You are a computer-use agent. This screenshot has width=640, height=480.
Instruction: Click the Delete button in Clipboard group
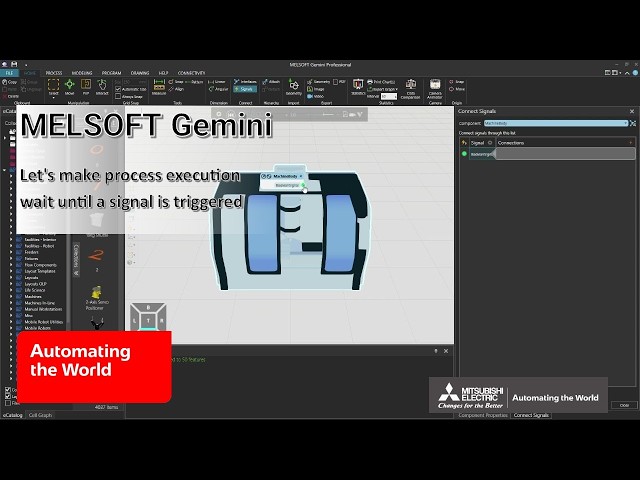coord(10,96)
